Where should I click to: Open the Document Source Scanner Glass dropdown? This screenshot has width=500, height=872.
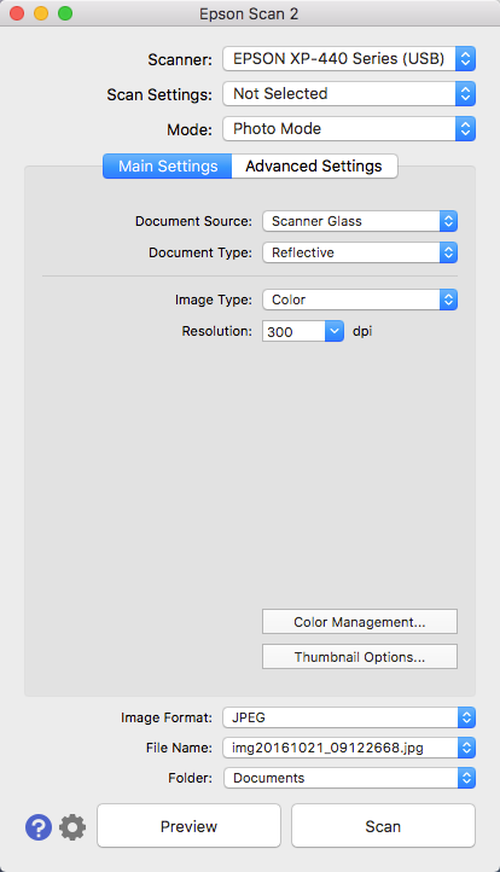[360, 221]
